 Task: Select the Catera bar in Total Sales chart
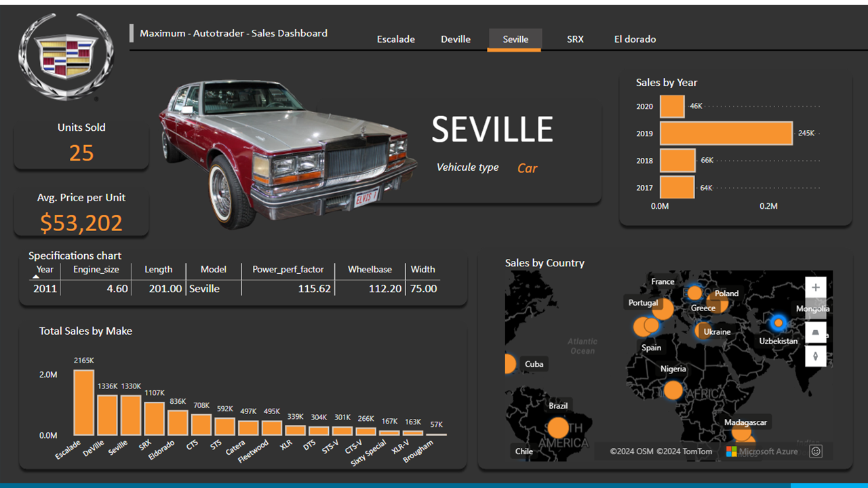(x=248, y=428)
